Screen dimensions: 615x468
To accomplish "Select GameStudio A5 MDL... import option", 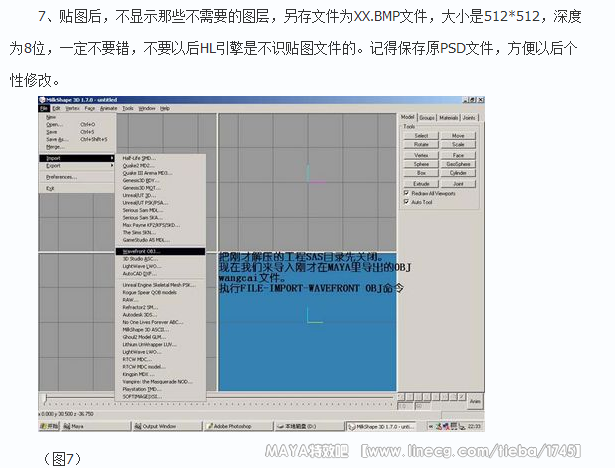I will [x=160, y=240].
